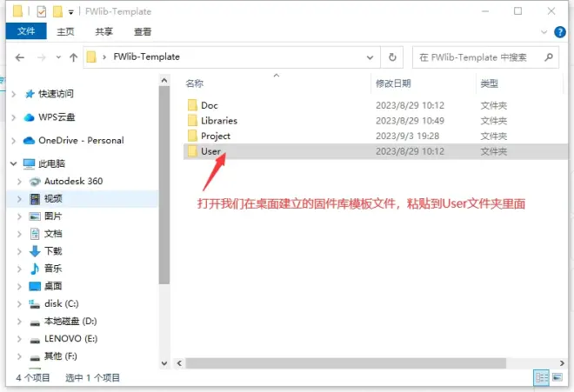Click FWlib-Template in the address bar

click(x=146, y=56)
